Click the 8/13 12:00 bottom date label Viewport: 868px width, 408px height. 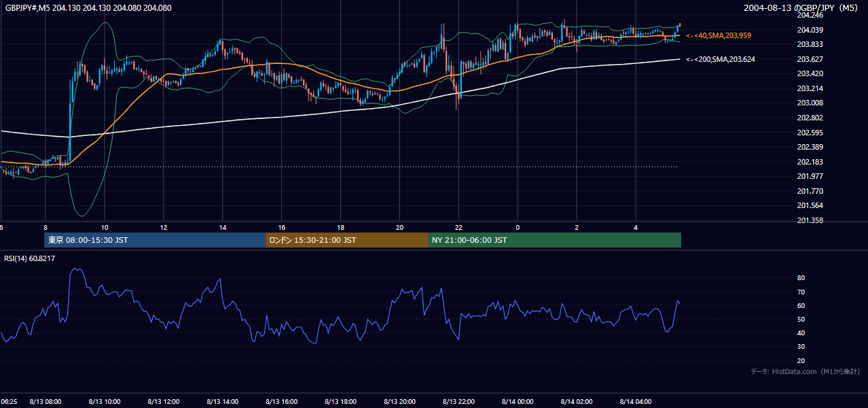[x=164, y=402]
